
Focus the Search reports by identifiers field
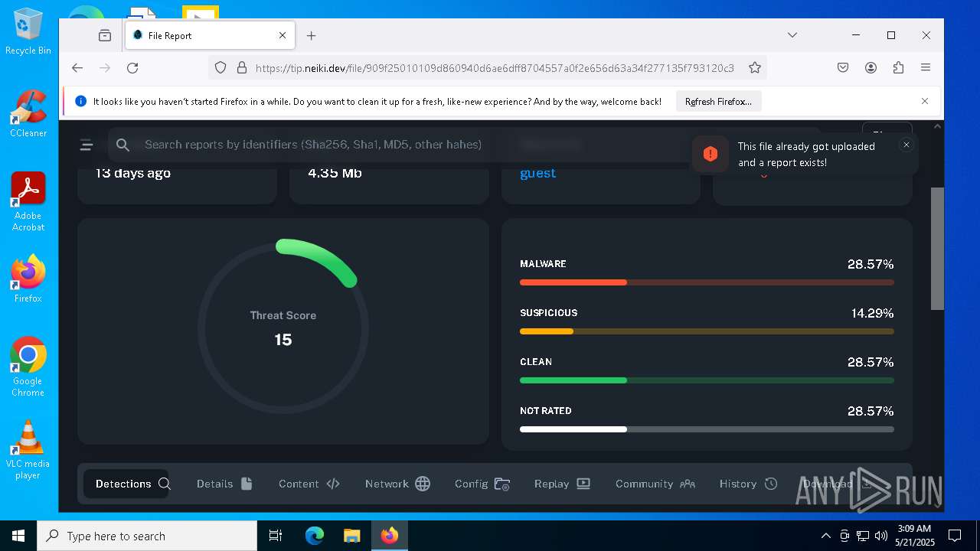463,145
